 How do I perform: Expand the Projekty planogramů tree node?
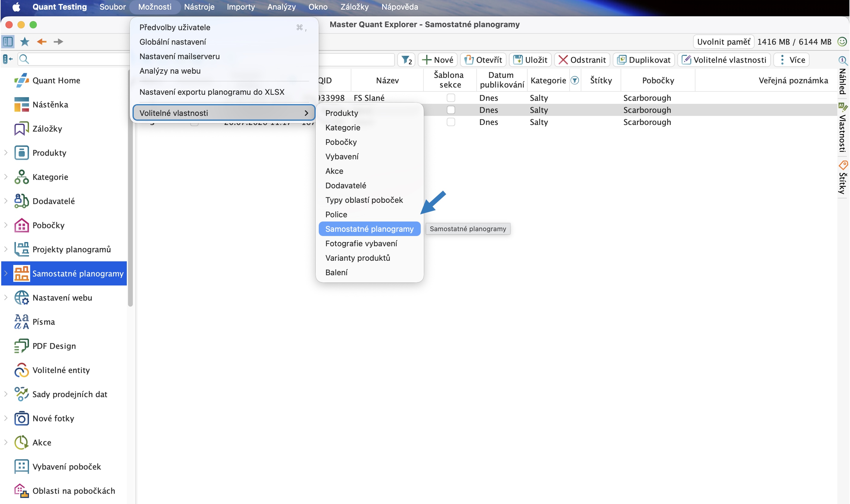pos(6,249)
